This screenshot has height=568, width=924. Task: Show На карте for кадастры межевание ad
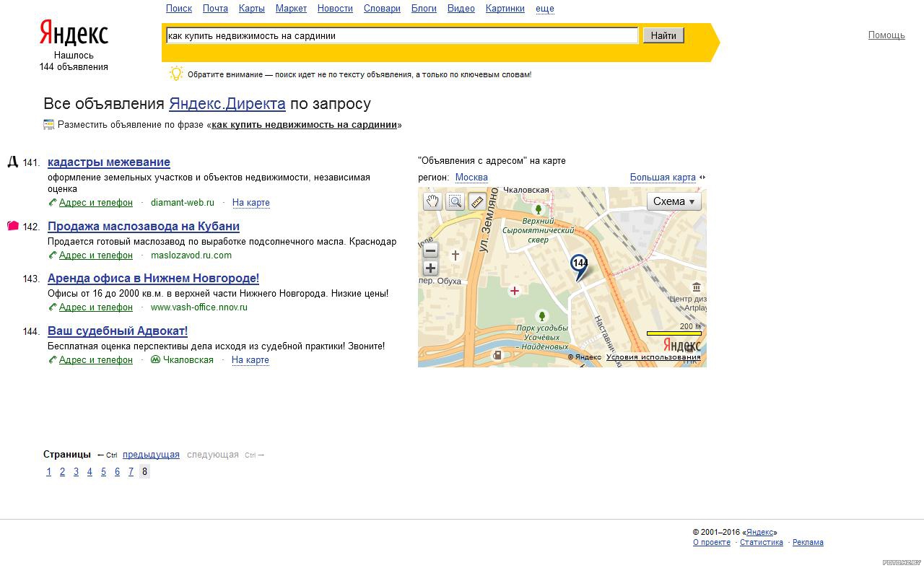coord(251,203)
